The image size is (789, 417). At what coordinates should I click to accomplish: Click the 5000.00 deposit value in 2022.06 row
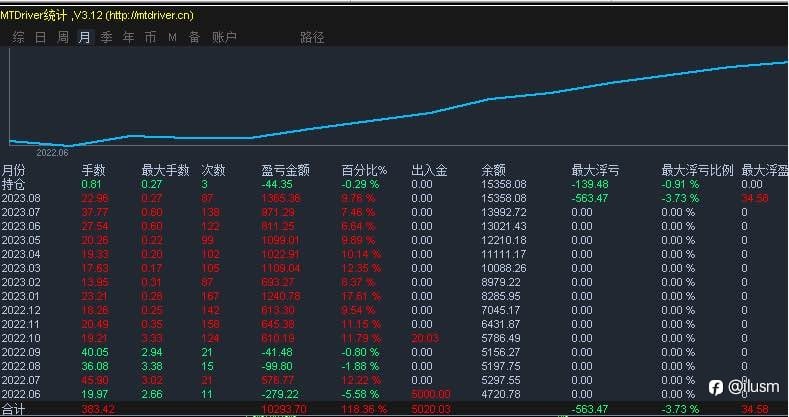coord(431,394)
